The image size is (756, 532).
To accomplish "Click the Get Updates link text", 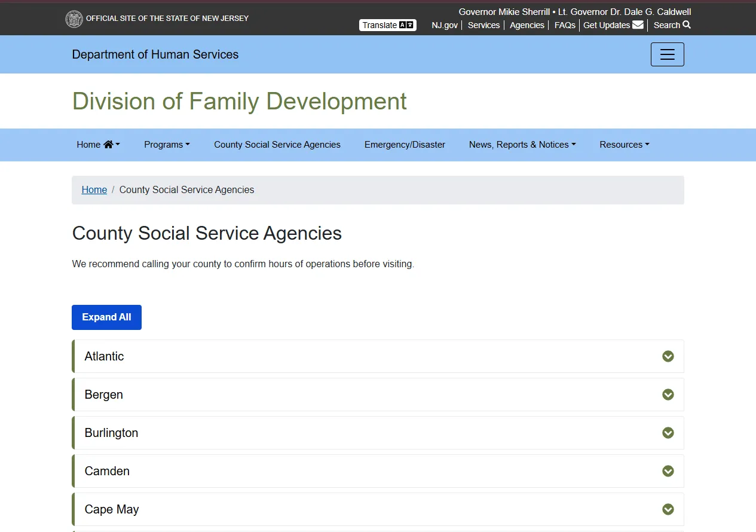I will 607,25.
